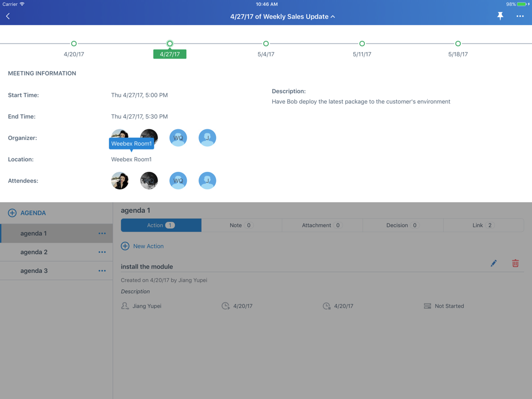Click the first clock icon beside 4/20/17
Screen dimensions: 532x399
pos(226,306)
